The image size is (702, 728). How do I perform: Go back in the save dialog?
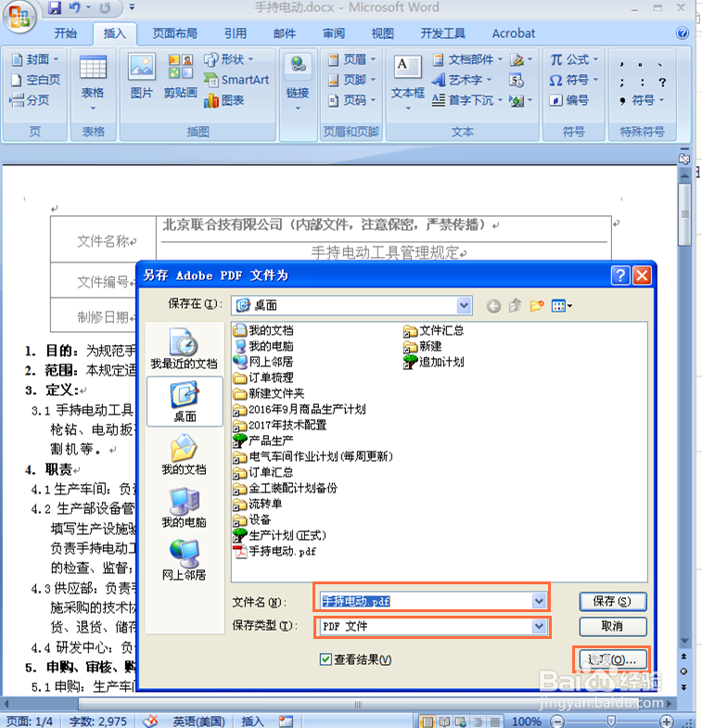click(x=493, y=305)
